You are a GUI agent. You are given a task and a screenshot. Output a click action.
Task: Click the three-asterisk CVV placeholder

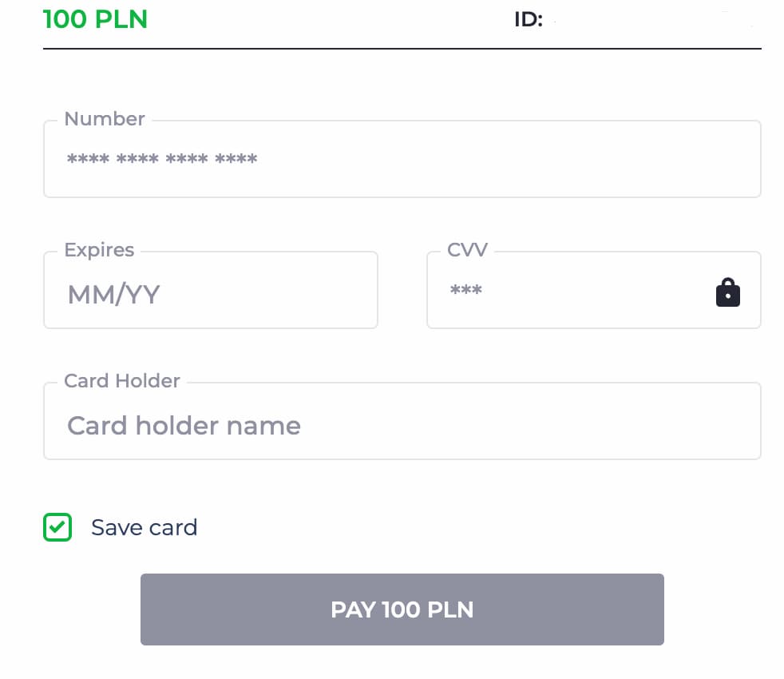tap(466, 291)
